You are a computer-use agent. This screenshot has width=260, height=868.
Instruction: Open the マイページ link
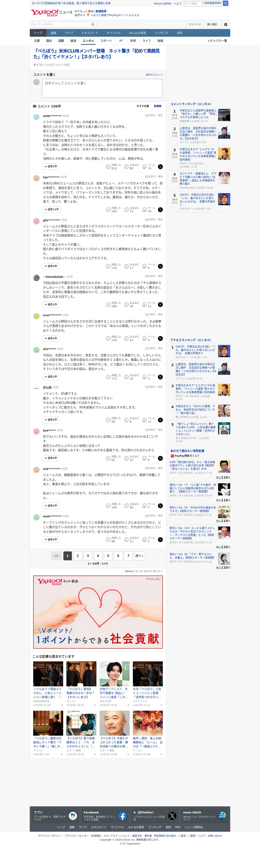click(195, 25)
